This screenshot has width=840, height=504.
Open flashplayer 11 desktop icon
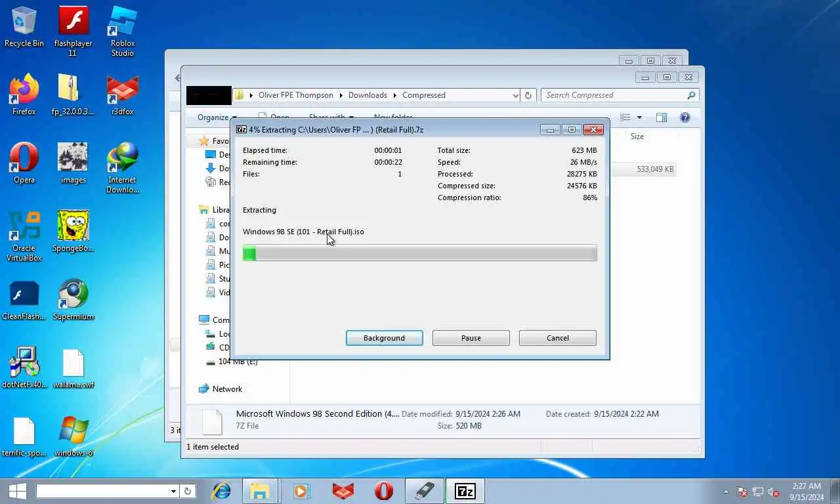[73, 31]
